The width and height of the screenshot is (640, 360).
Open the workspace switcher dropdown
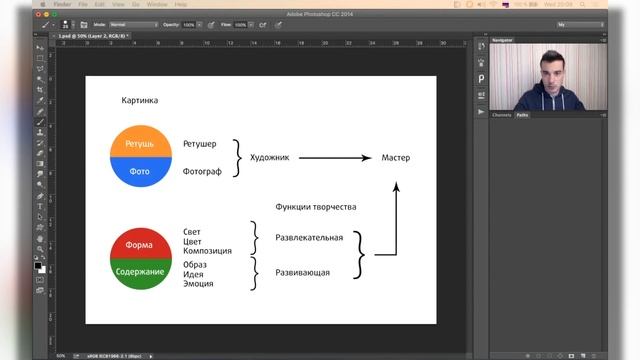coord(580,25)
